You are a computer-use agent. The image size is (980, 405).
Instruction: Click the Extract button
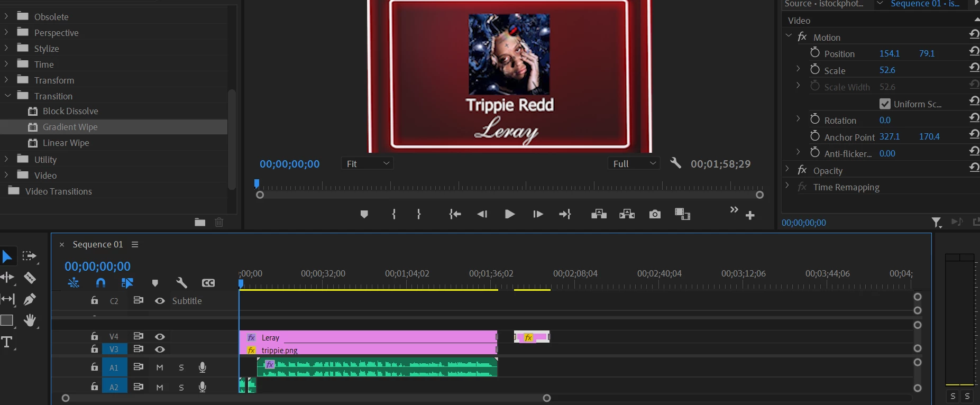coord(627,214)
